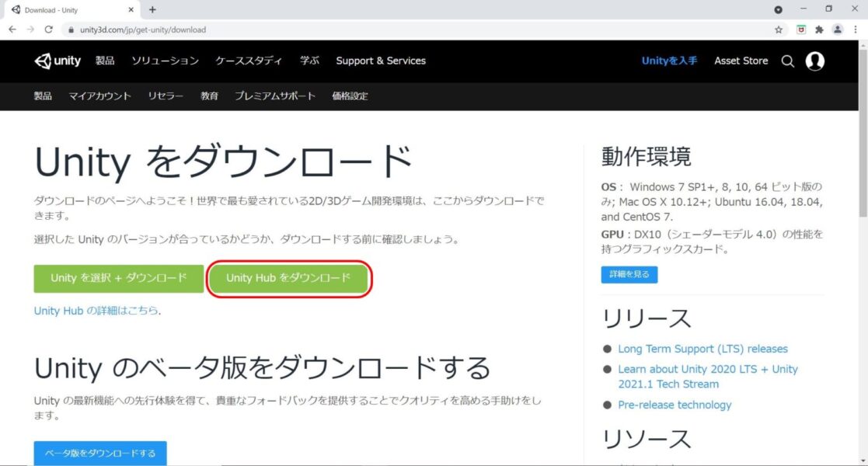868x466 pixels.
Task: Select 価格設定 in sub navigation
Action: pos(350,96)
